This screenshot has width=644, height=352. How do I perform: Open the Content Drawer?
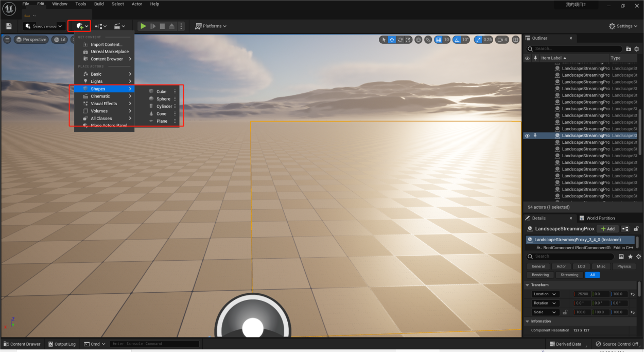point(22,344)
